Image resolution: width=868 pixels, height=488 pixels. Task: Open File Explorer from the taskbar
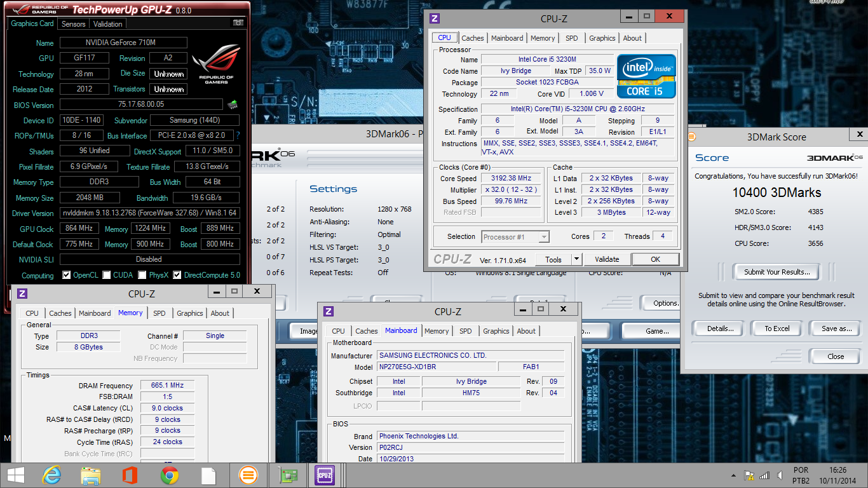click(91, 475)
